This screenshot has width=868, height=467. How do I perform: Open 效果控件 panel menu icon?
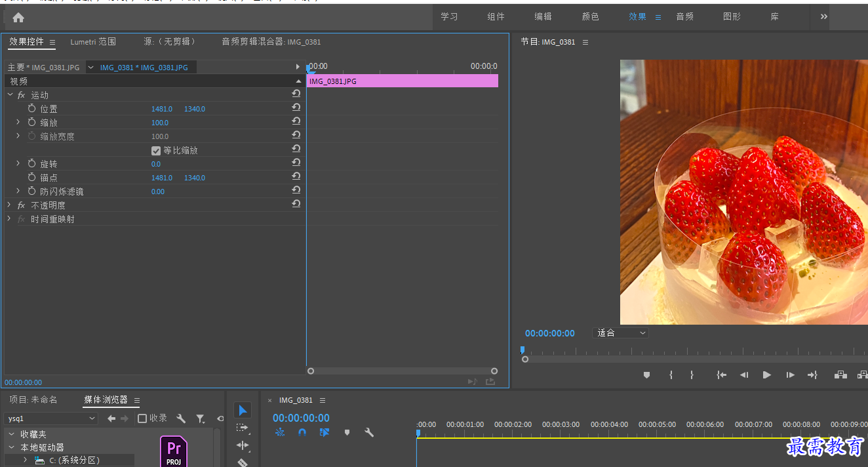[52, 42]
